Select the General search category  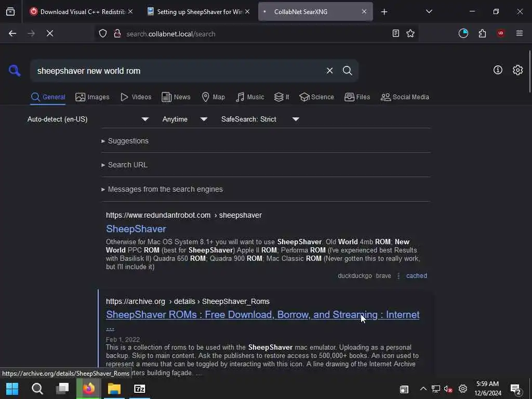[48, 97]
